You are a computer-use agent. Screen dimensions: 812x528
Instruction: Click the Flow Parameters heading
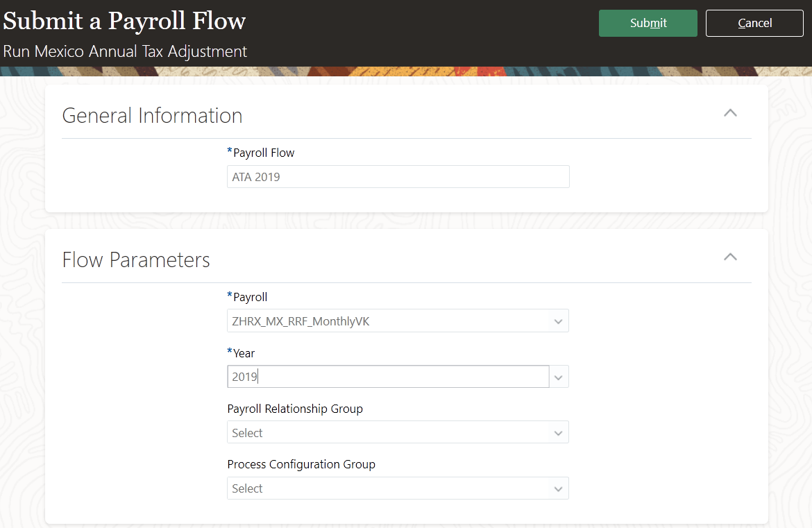pos(136,259)
